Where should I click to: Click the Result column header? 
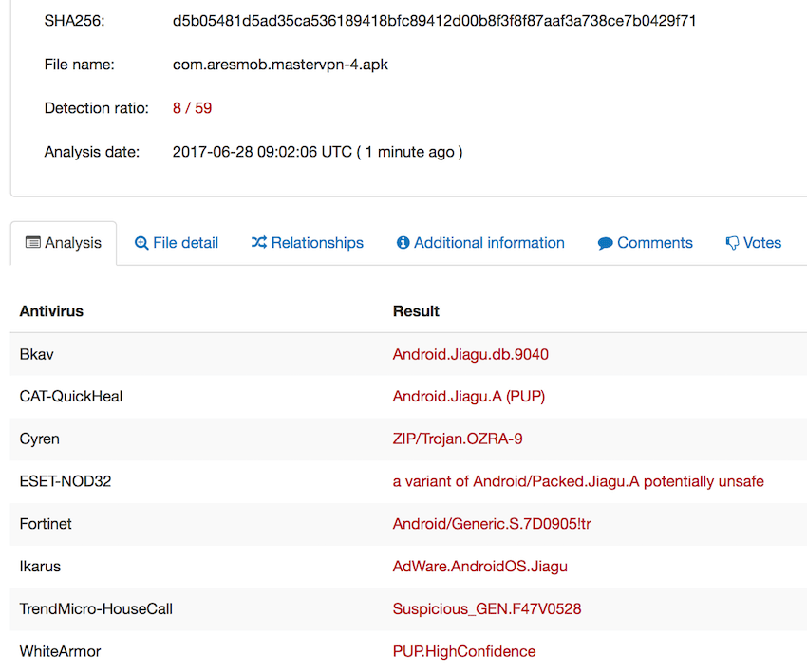(x=416, y=311)
